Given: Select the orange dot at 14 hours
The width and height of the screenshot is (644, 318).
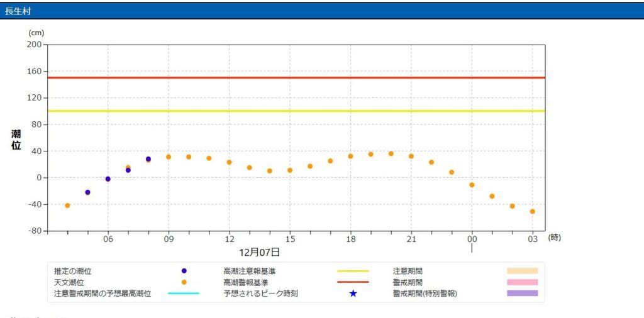Looking at the screenshot, I should pos(269,171).
